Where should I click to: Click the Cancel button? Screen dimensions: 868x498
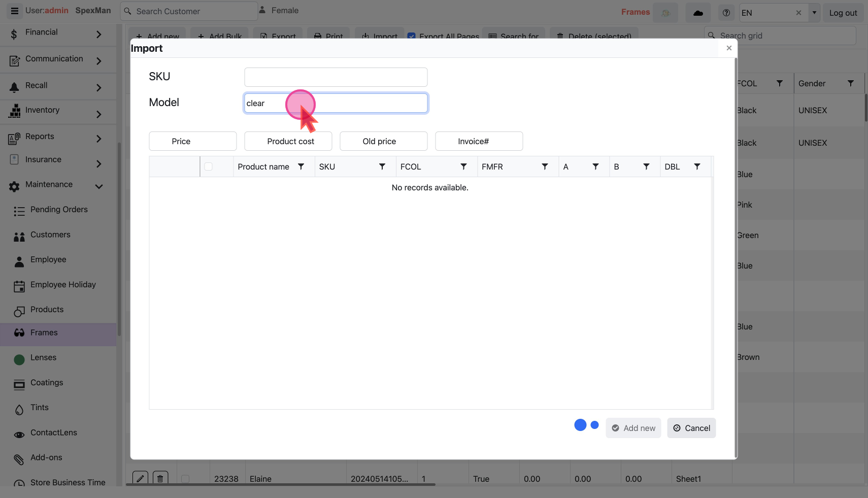[691, 428]
